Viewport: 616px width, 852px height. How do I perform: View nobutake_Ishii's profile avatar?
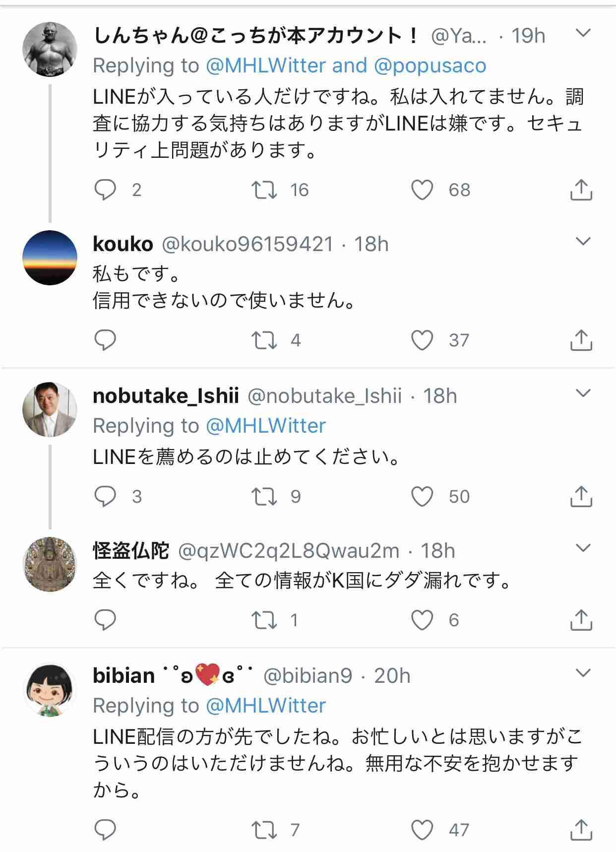[50, 409]
